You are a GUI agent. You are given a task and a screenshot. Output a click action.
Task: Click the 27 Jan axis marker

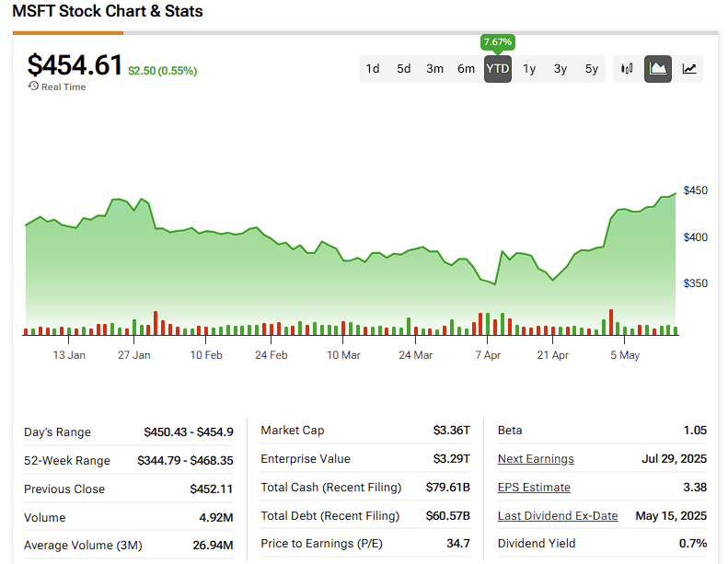[x=133, y=355]
